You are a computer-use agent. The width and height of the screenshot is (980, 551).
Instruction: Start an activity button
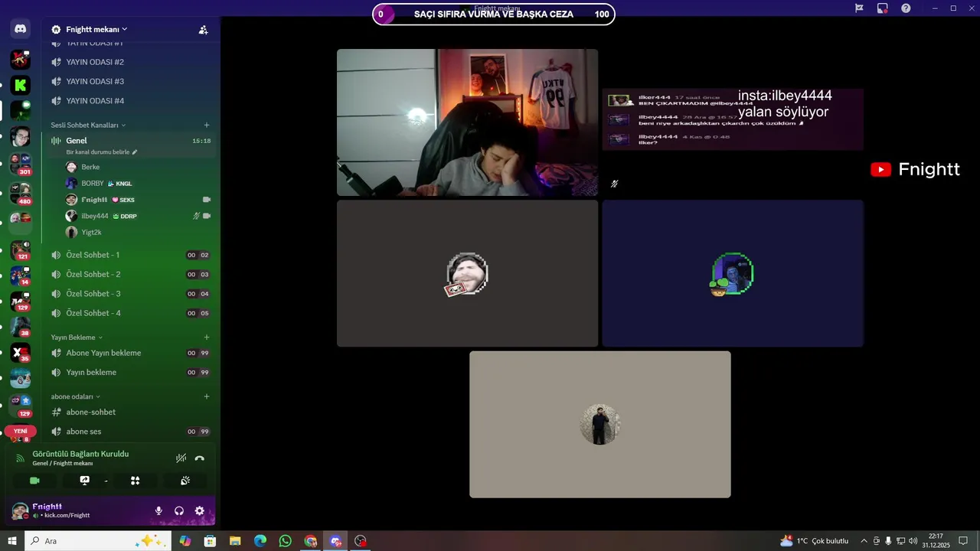(135, 481)
